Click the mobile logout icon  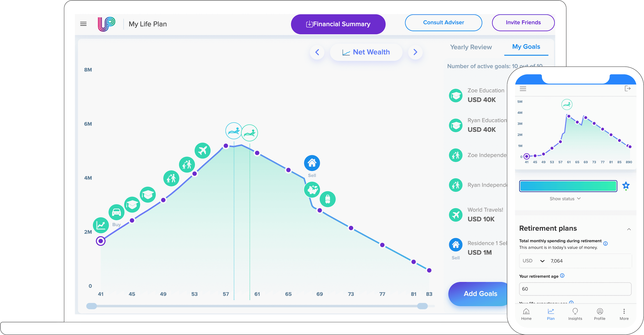pos(627,89)
